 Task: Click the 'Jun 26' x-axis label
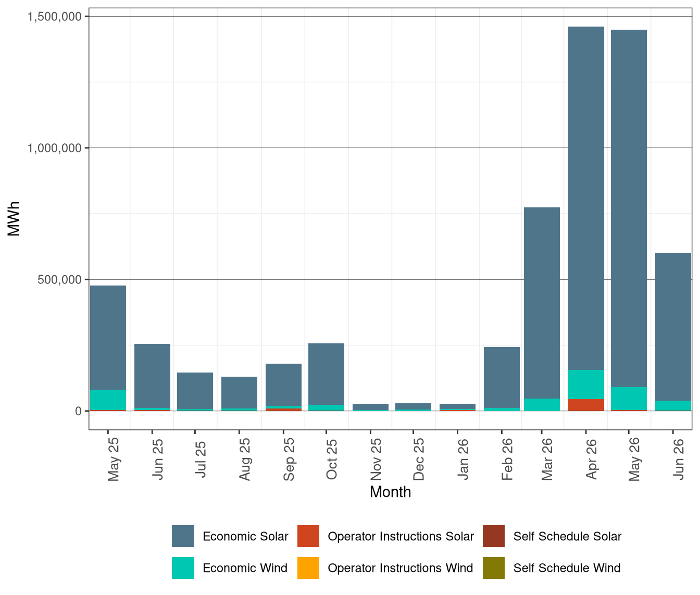tap(678, 459)
